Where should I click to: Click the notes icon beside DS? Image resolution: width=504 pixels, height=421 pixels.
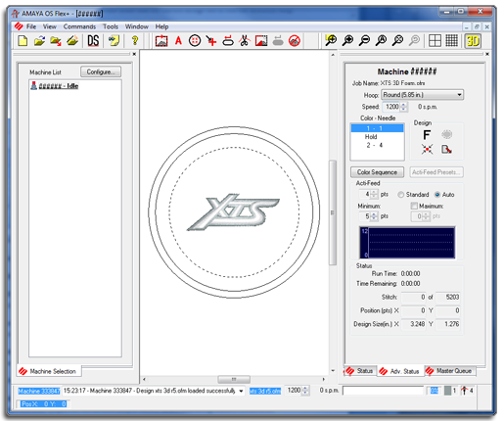point(114,41)
